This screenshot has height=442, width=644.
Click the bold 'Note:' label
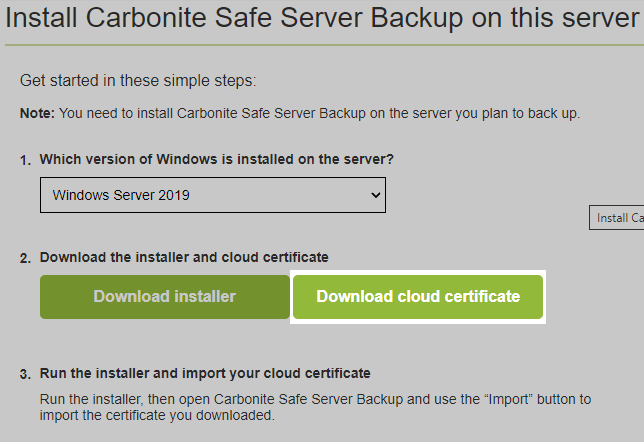tap(38, 113)
